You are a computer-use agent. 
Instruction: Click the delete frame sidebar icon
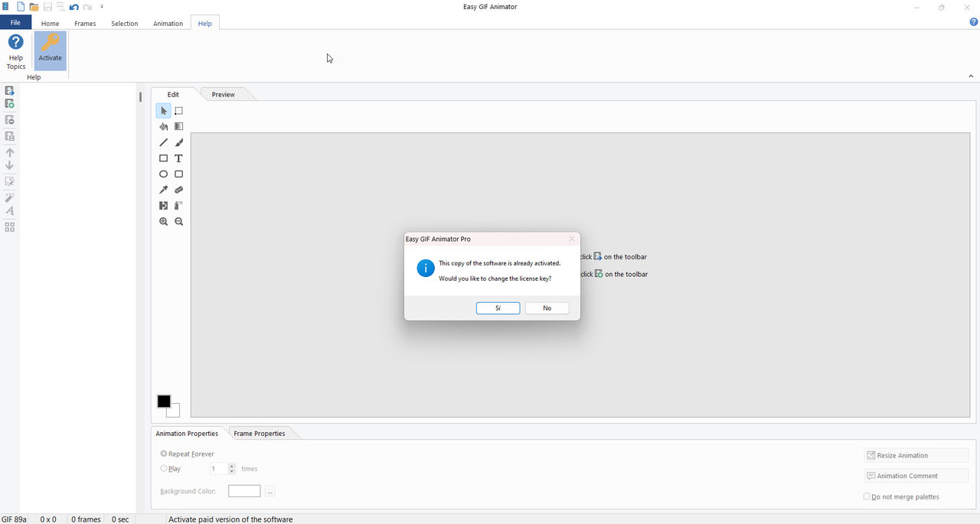click(9, 120)
